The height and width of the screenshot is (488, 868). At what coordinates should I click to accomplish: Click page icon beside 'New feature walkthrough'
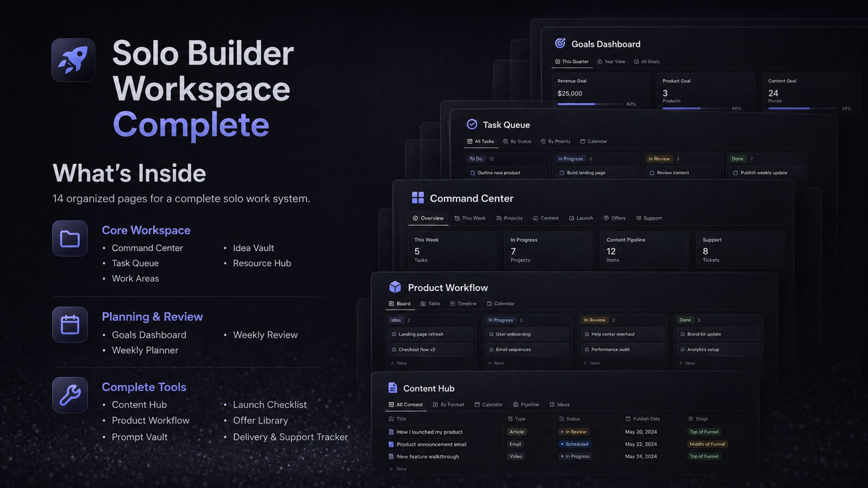[x=391, y=456]
